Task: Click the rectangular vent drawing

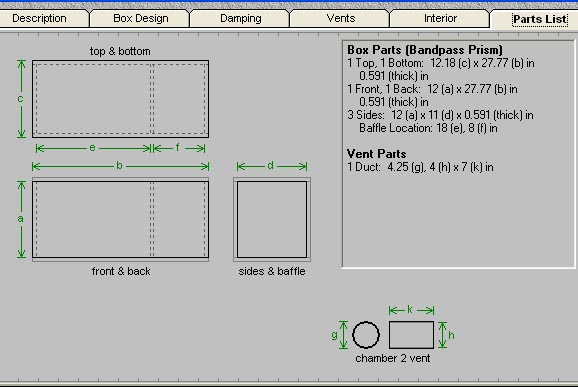Action: click(411, 335)
